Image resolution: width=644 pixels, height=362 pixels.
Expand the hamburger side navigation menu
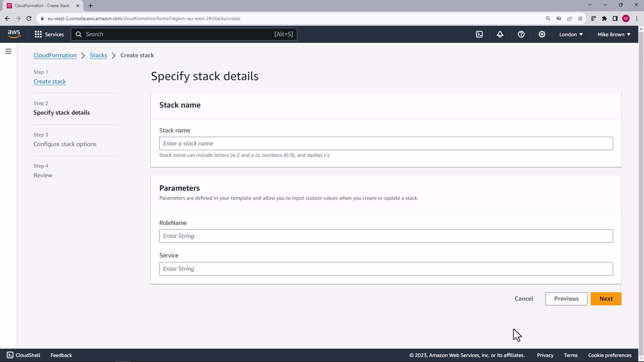8,51
